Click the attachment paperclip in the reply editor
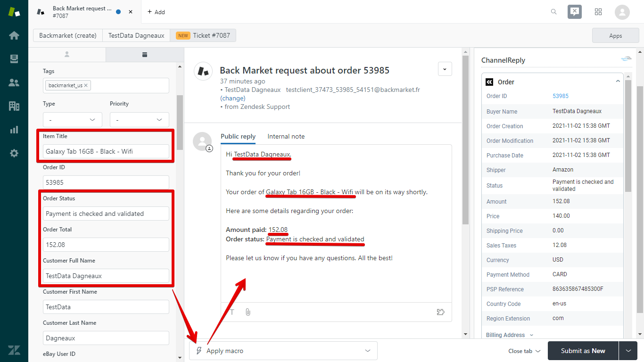644x362 pixels. [x=248, y=312]
